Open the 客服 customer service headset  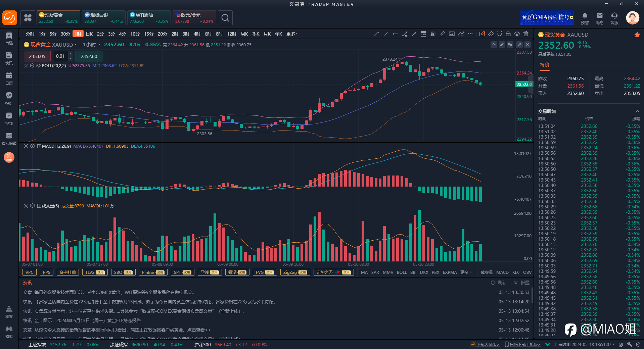click(614, 18)
